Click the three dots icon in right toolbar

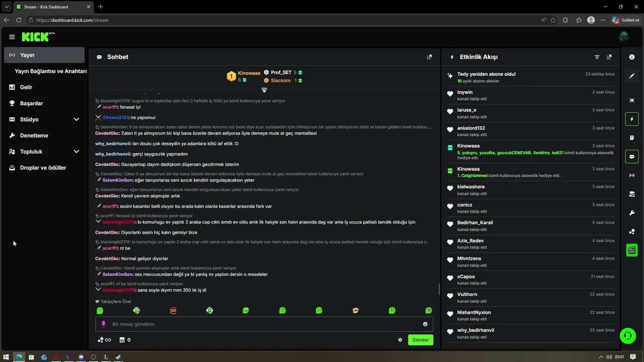[x=632, y=232]
